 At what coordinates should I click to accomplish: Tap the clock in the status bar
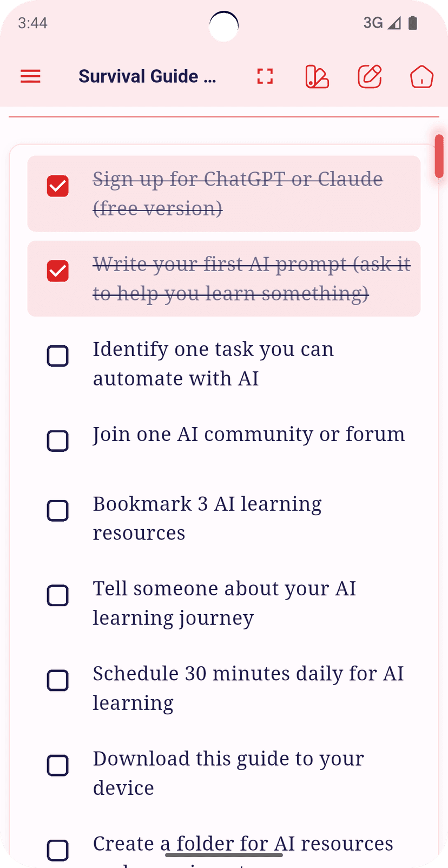tap(32, 23)
